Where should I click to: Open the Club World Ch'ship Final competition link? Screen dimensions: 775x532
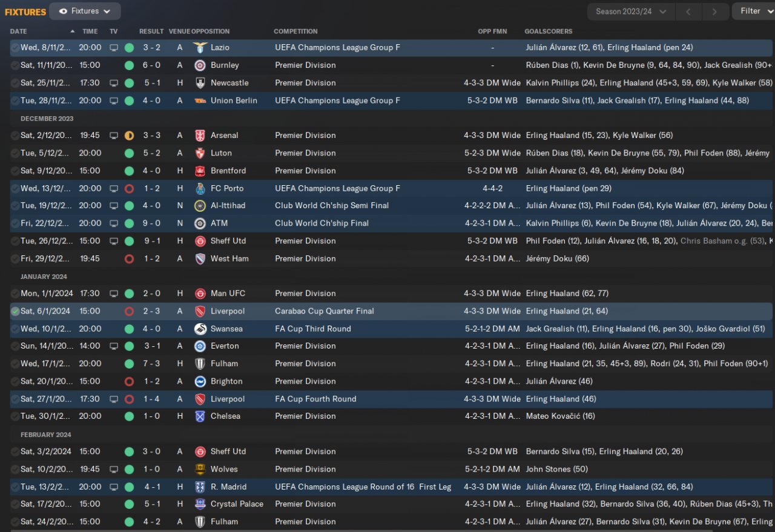(x=322, y=223)
